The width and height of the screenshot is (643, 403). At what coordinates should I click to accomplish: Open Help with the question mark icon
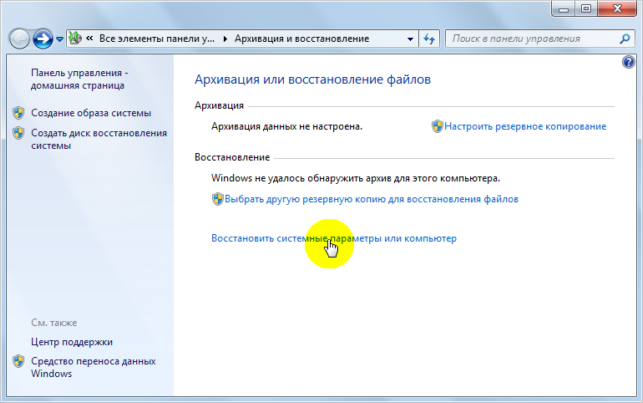pyautogui.click(x=628, y=62)
